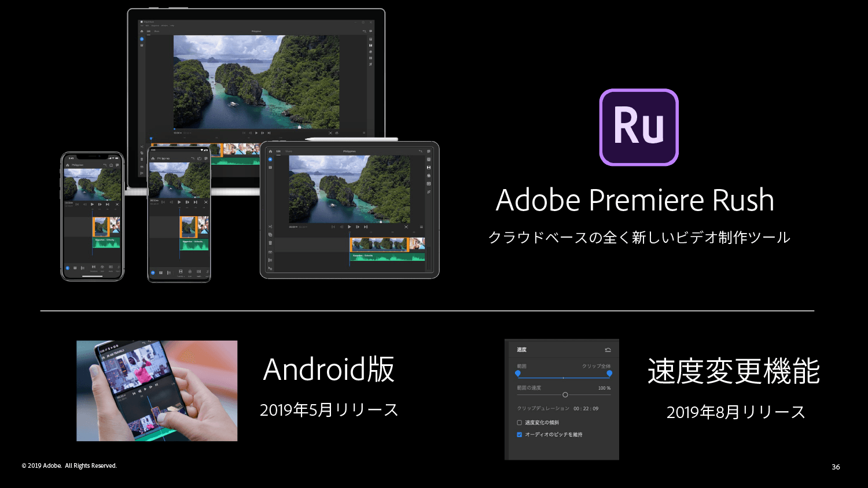The image size is (868, 488).
Task: Select the scissors split-clip tool on the tablet
Action: (270, 225)
